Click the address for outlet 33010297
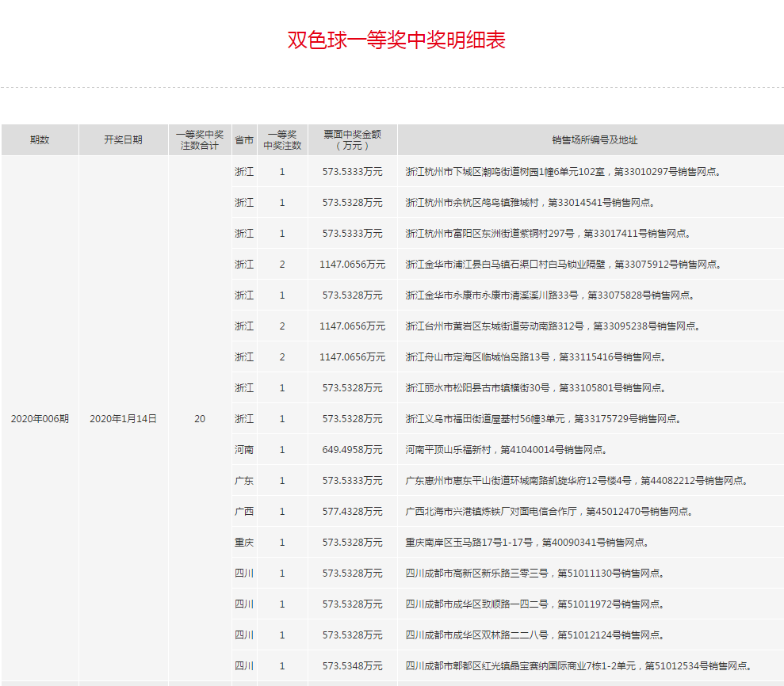 click(x=563, y=171)
